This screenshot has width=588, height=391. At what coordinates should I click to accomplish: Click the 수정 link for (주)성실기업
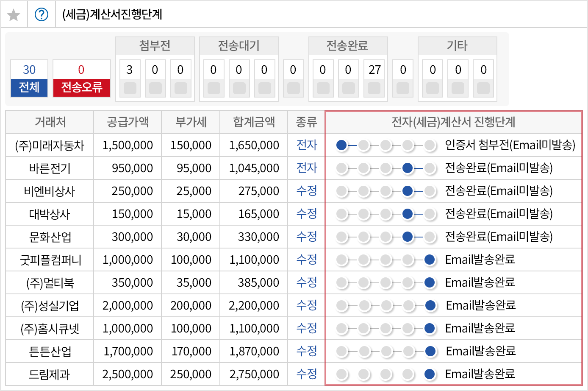click(307, 305)
